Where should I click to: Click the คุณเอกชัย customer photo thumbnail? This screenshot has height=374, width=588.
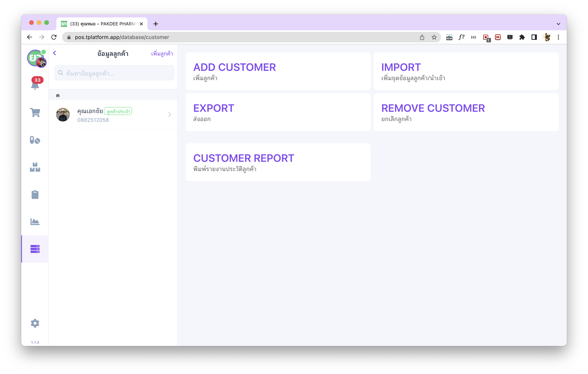tap(63, 115)
